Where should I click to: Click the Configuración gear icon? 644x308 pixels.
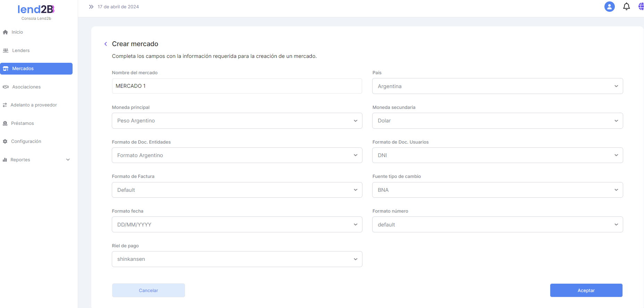coord(5,142)
